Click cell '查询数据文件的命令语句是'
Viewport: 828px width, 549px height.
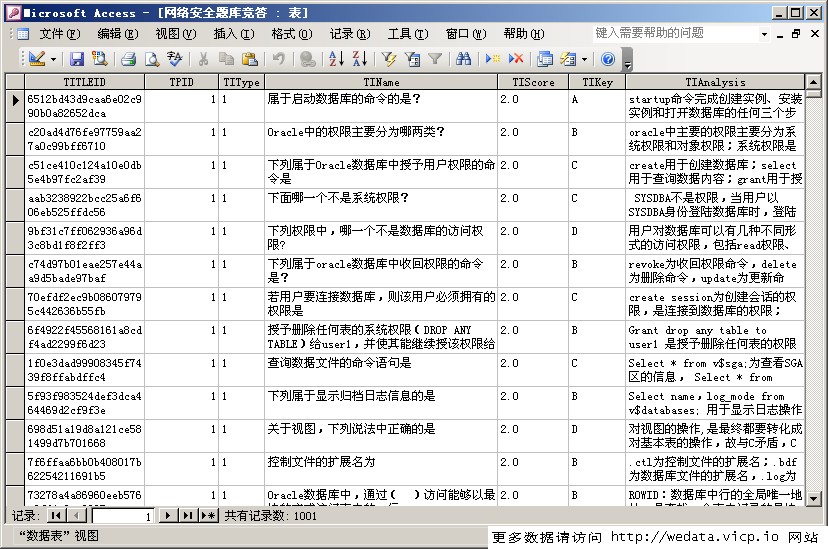381,370
